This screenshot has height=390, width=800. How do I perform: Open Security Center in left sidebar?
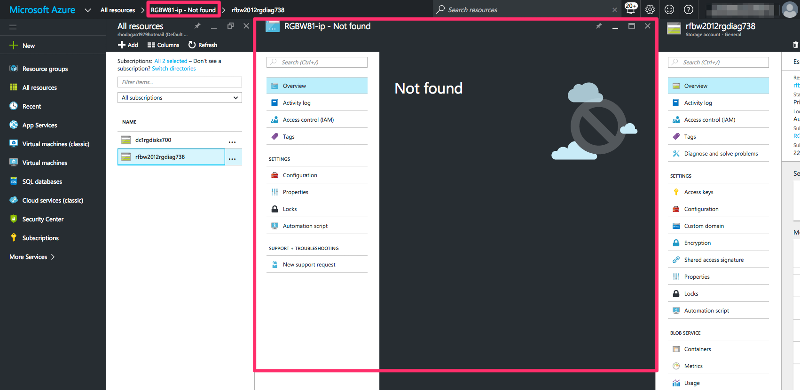[x=36, y=219]
